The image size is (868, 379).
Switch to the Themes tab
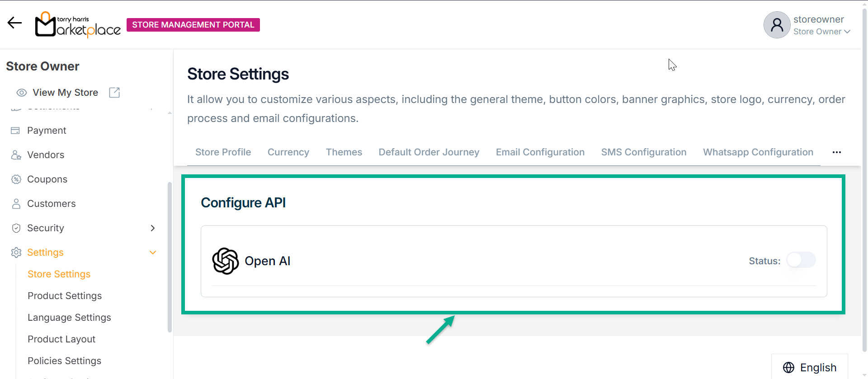[x=344, y=152]
